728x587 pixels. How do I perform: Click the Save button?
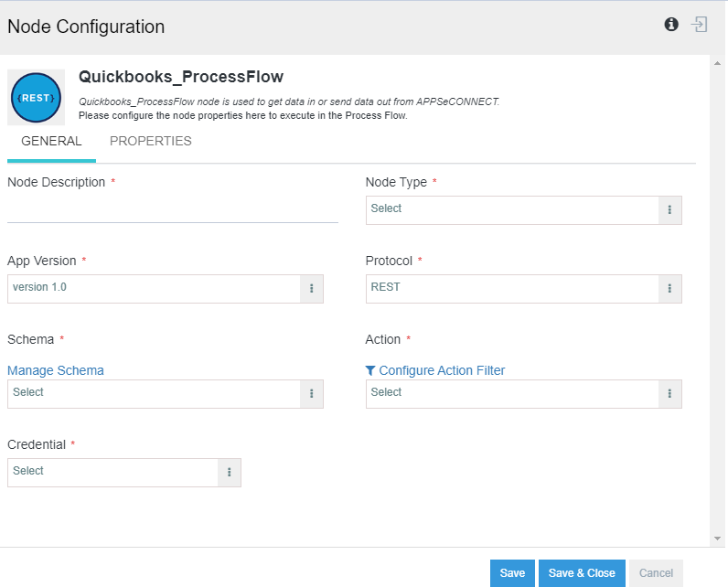tap(512, 573)
